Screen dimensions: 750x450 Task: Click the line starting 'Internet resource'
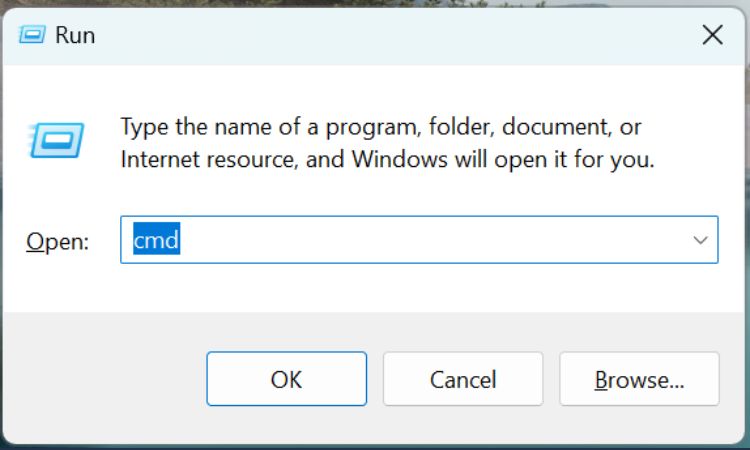387,159
